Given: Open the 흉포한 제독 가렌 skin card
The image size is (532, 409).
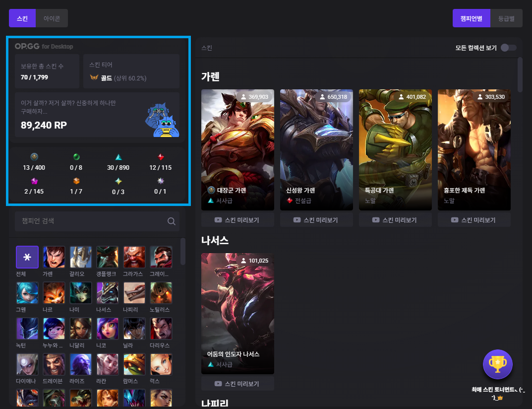Looking at the screenshot, I should tap(474, 150).
